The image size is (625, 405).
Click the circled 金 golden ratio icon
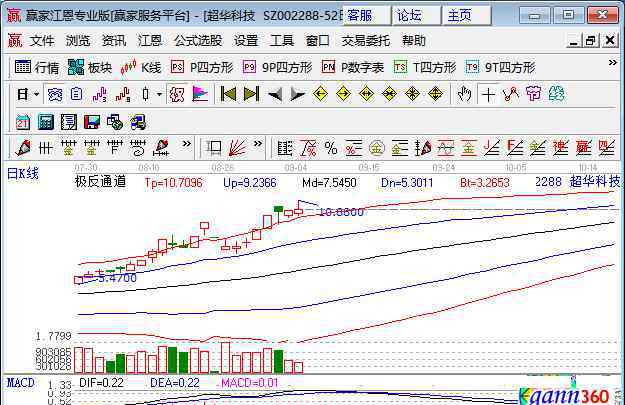coord(377,149)
